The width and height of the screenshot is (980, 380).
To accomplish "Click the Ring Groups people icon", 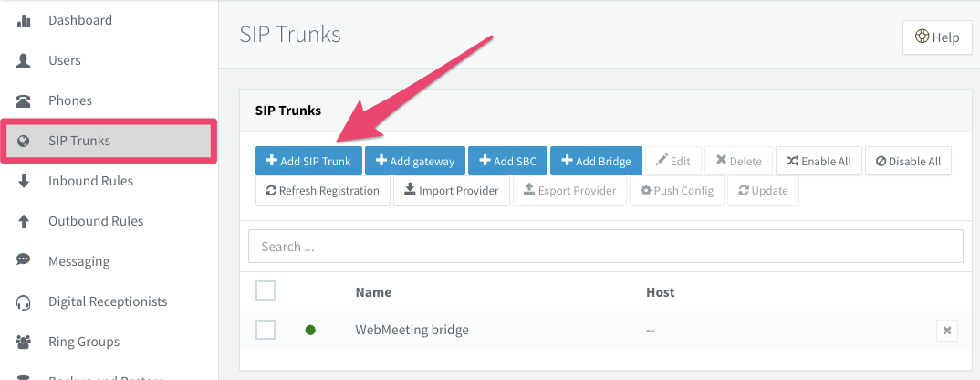I will pos(24,343).
